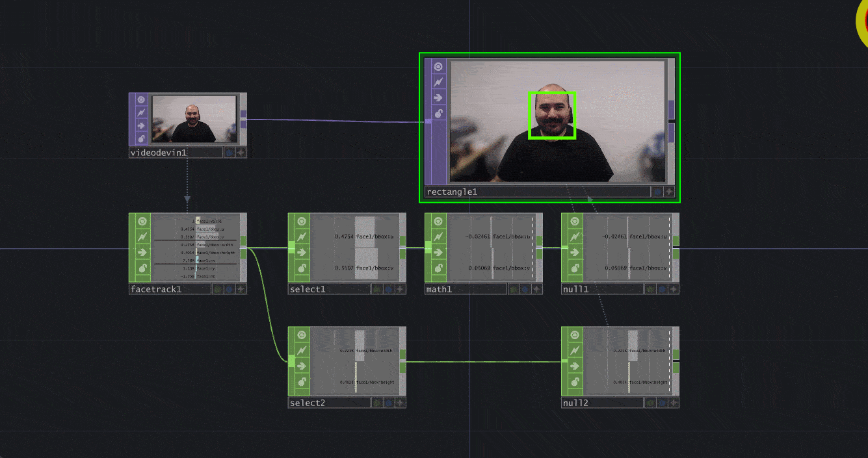Click the bomb cook icon on math1
This screenshot has width=868, height=458.
pyautogui.click(x=437, y=268)
